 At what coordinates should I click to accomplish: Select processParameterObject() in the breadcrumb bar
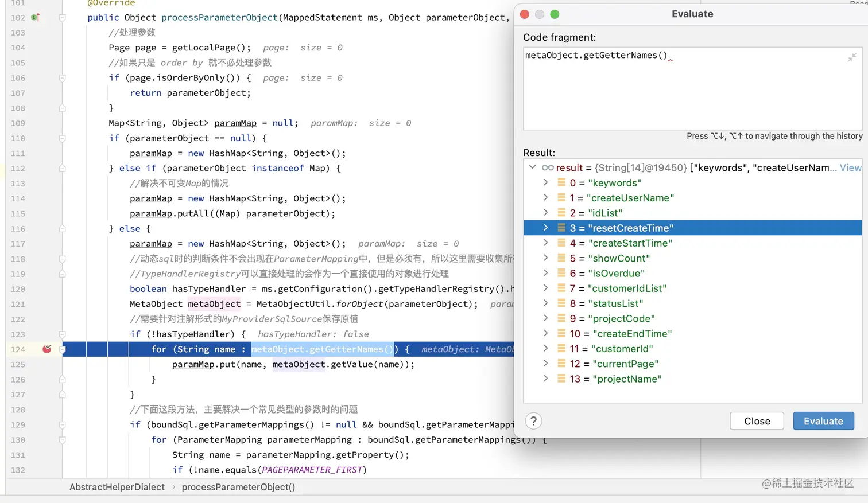(x=238, y=487)
